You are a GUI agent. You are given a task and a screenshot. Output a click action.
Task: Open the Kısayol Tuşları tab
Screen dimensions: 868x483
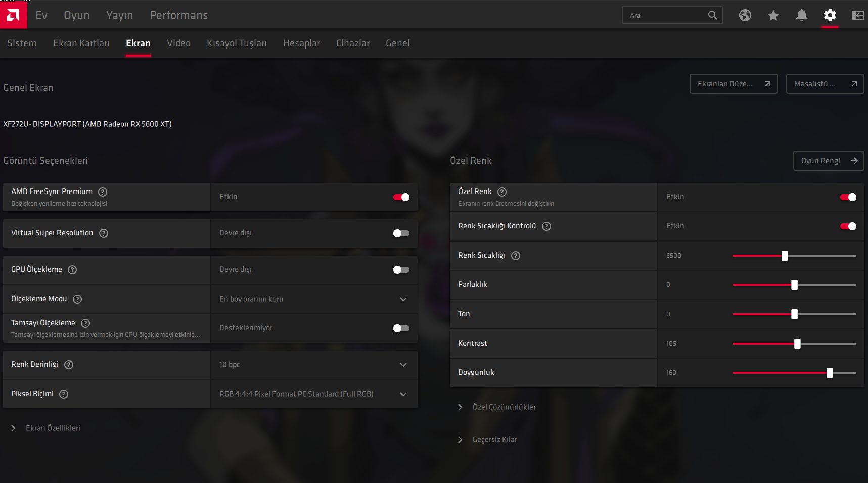coord(237,43)
